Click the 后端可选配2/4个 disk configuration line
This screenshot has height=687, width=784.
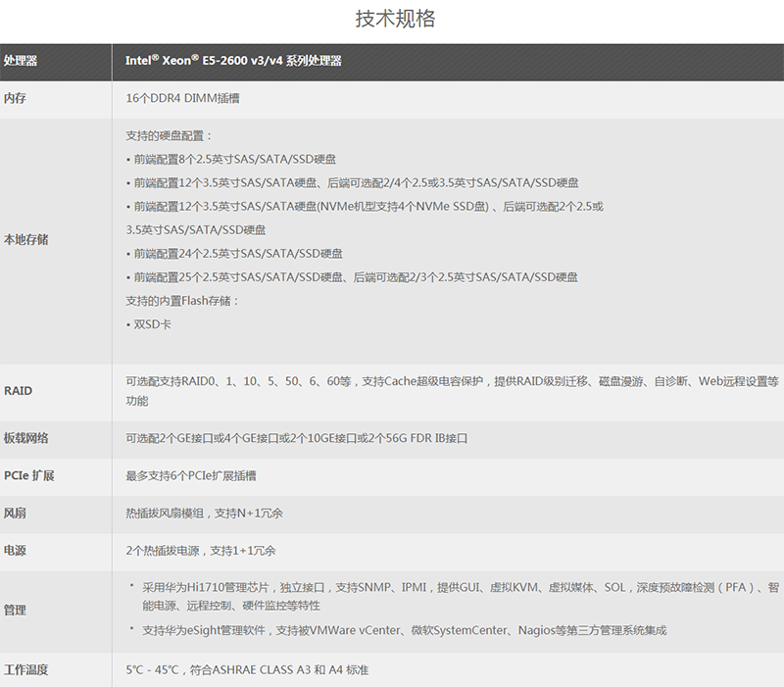353,183
